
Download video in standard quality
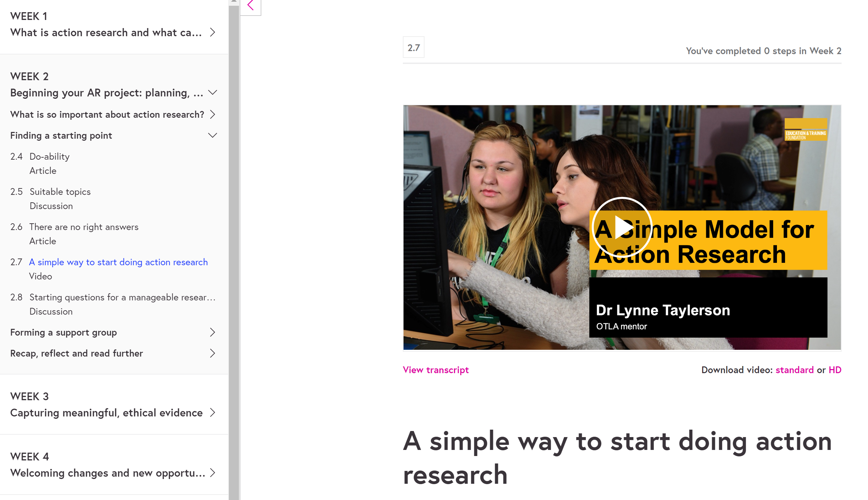pos(794,370)
